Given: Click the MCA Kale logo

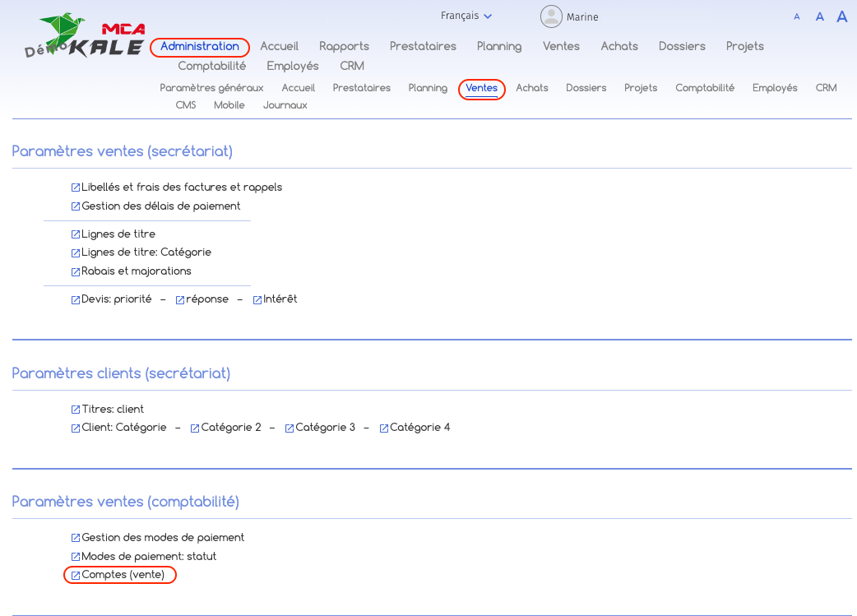Looking at the screenshot, I should (x=85, y=36).
